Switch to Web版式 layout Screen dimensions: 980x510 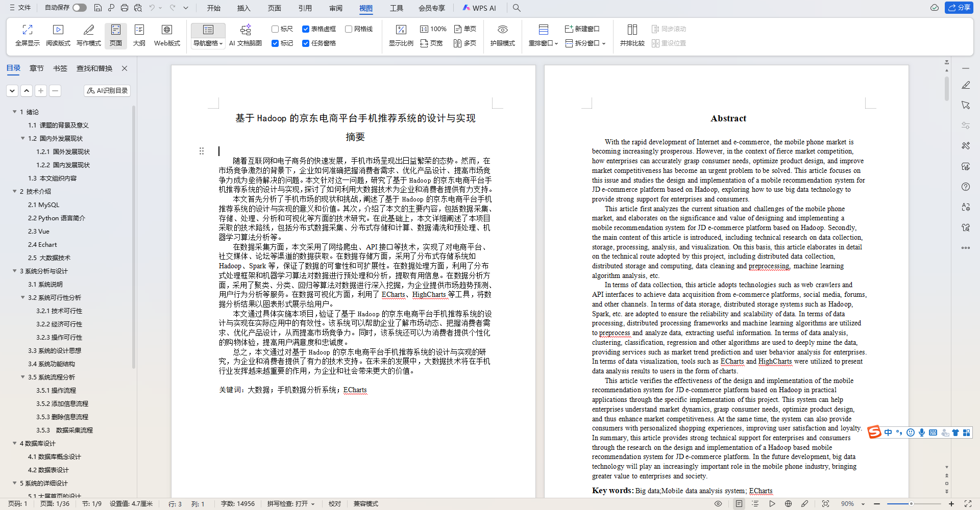coord(167,36)
